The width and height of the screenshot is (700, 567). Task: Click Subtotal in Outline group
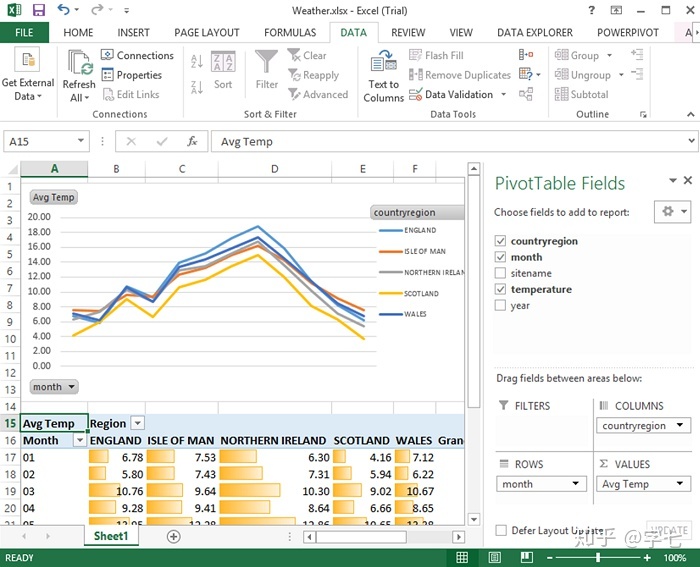click(x=581, y=94)
